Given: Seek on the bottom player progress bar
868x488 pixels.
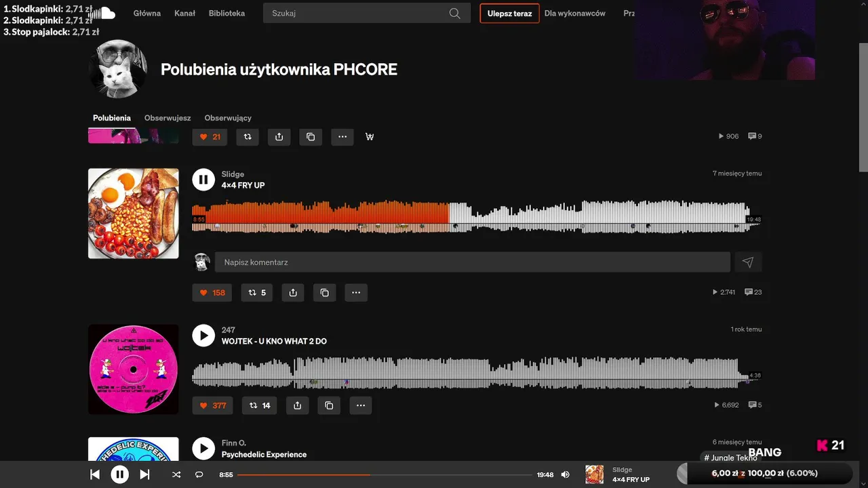Looking at the screenshot, I should pyautogui.click(x=384, y=474).
